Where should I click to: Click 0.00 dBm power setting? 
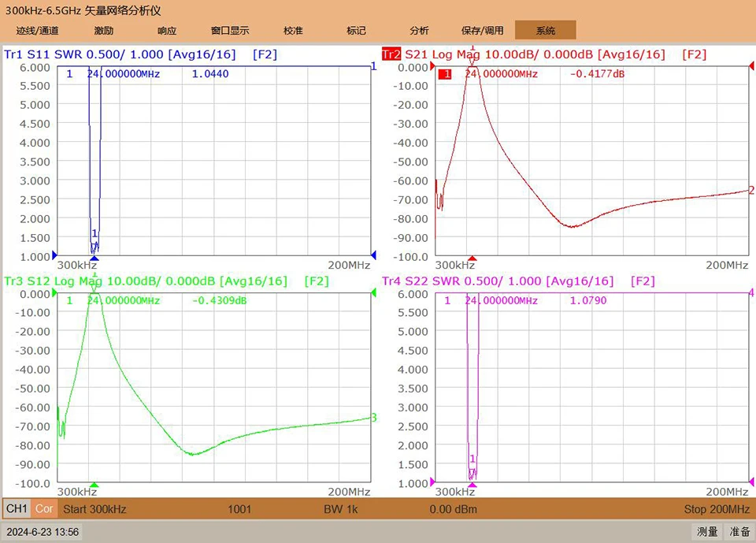point(454,509)
